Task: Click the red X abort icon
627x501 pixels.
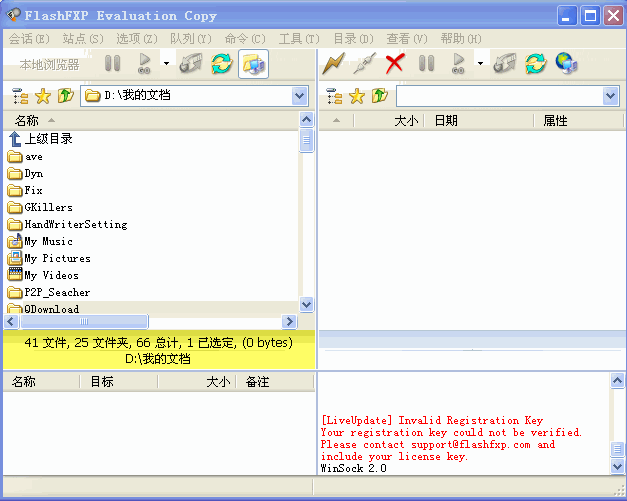Action: 395,64
